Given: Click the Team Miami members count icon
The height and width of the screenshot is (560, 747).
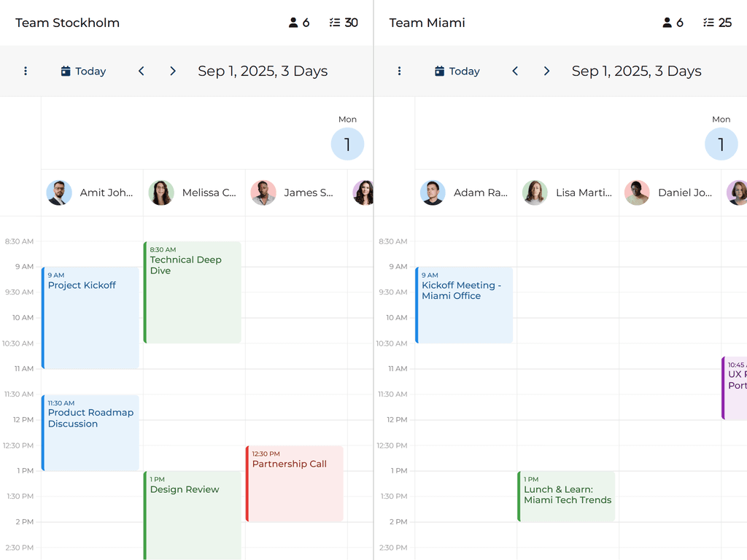Looking at the screenshot, I should tap(667, 23).
